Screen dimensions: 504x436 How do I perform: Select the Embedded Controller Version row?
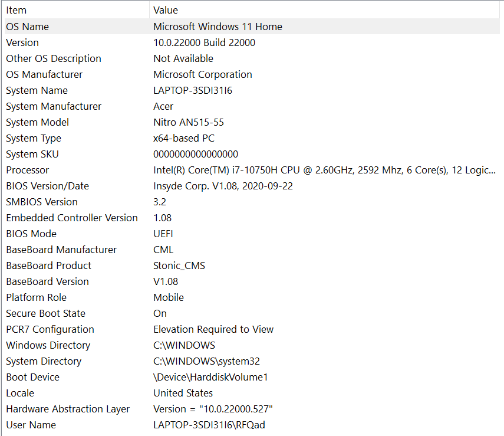252,218
